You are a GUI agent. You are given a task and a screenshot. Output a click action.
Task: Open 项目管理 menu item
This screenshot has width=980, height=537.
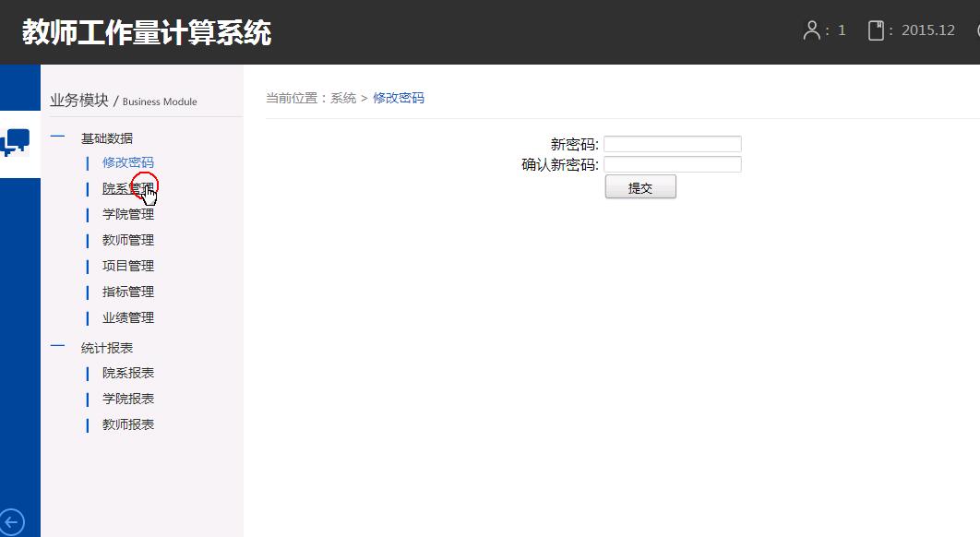128,267
